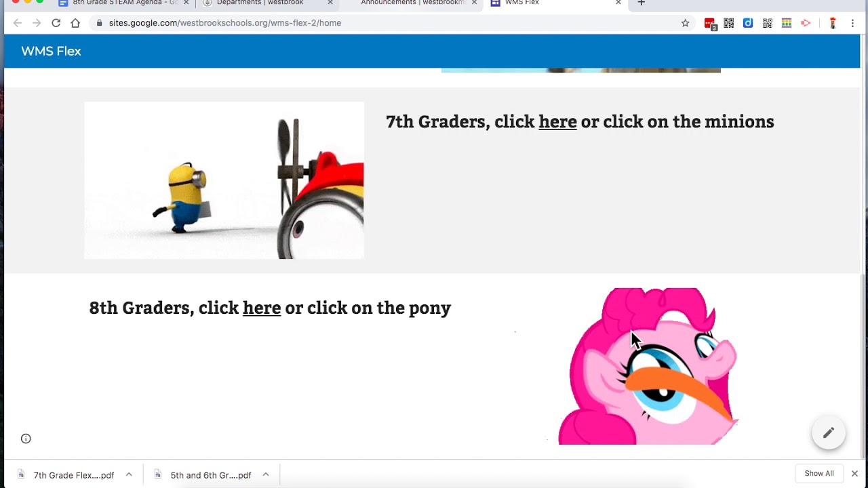
Task: Reload the WMS Flex page
Action: pyautogui.click(x=56, y=23)
